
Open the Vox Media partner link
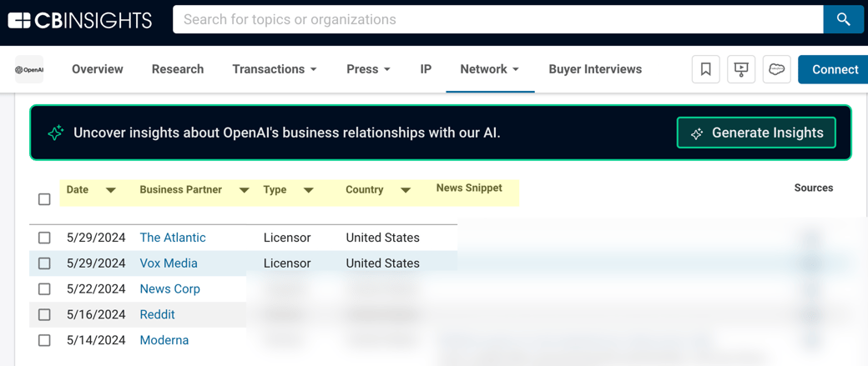[x=169, y=263]
